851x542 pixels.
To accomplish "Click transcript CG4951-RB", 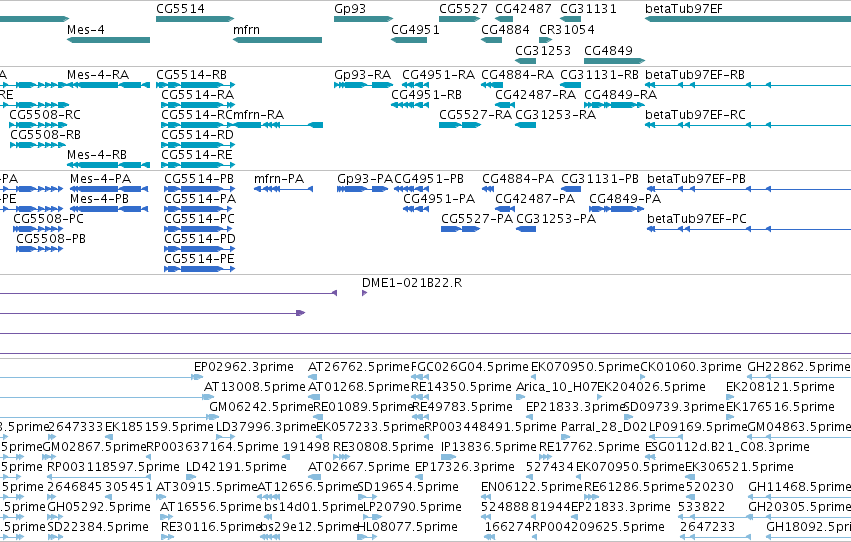I will (x=410, y=105).
